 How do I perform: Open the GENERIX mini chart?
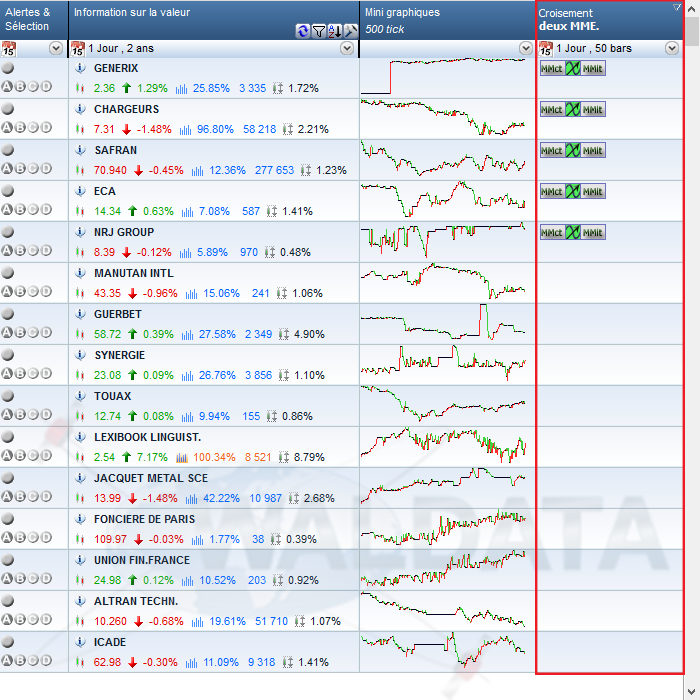click(x=443, y=76)
